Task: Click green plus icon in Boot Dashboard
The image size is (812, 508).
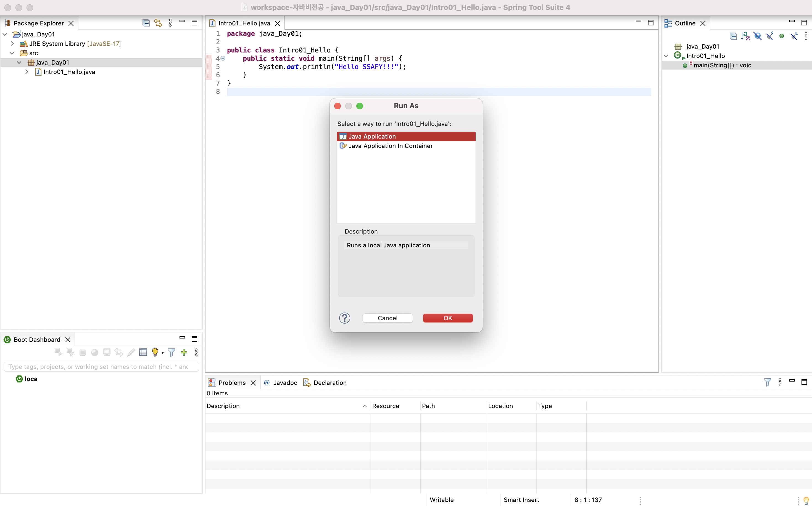Action: [184, 352]
